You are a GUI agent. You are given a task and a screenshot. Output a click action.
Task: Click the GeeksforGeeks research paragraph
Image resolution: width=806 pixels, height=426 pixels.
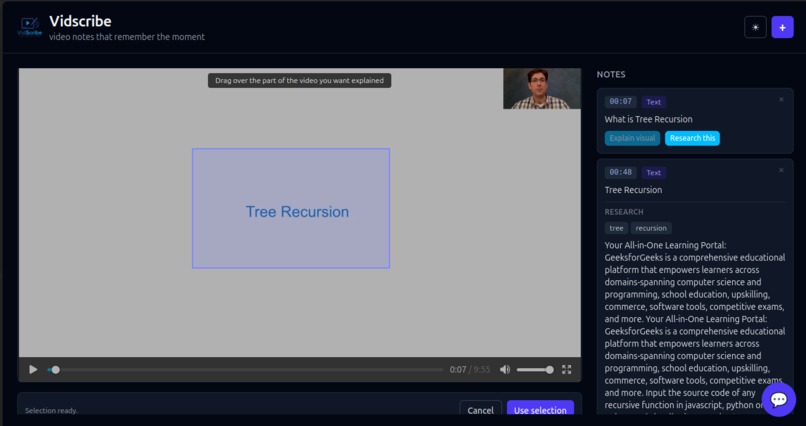[694, 325]
